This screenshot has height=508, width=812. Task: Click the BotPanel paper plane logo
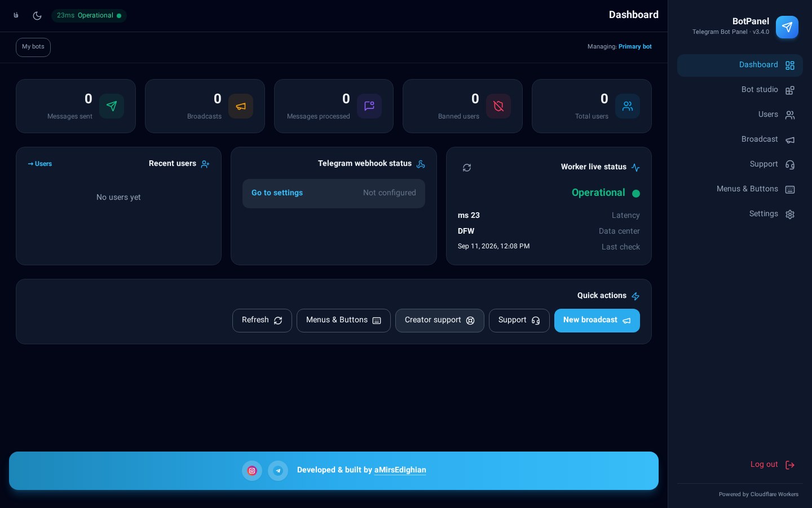pyautogui.click(x=787, y=27)
